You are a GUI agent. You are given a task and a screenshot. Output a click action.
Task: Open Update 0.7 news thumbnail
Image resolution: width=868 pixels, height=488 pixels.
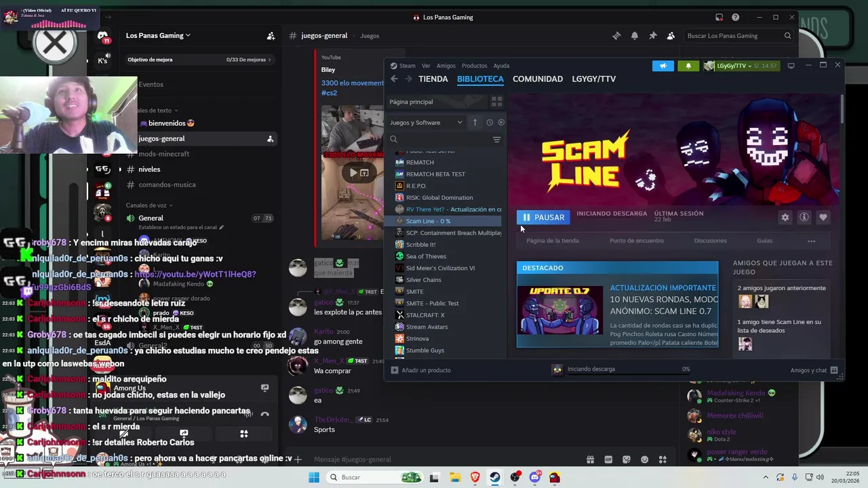point(560,310)
